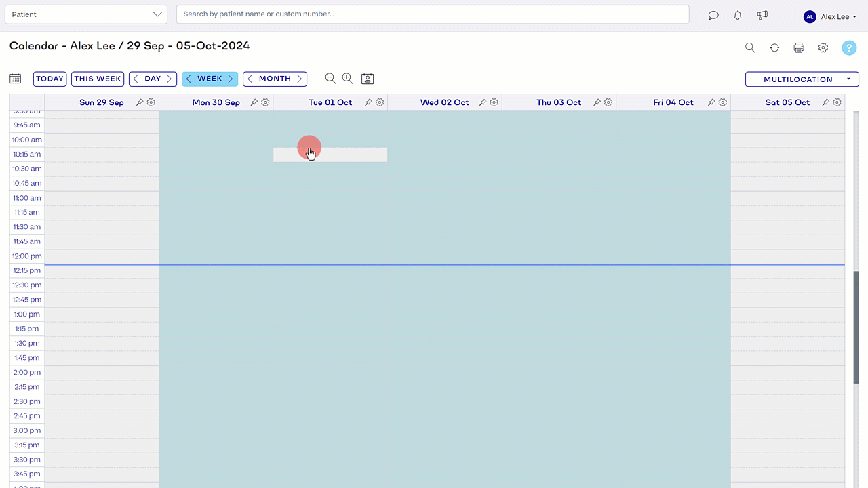Pin the Wed 02 Oct column
Screen dimensions: 868x488
pos(483,102)
